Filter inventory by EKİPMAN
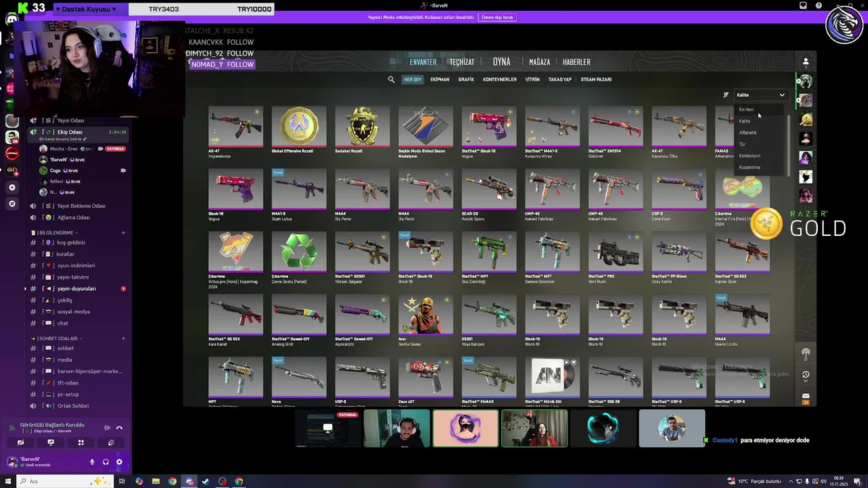This screenshot has width=868, height=488. tap(440, 79)
